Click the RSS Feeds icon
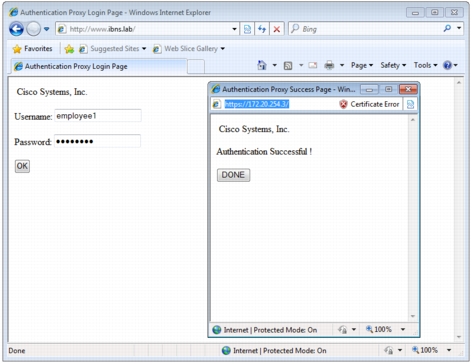473x364 pixels. [x=288, y=66]
